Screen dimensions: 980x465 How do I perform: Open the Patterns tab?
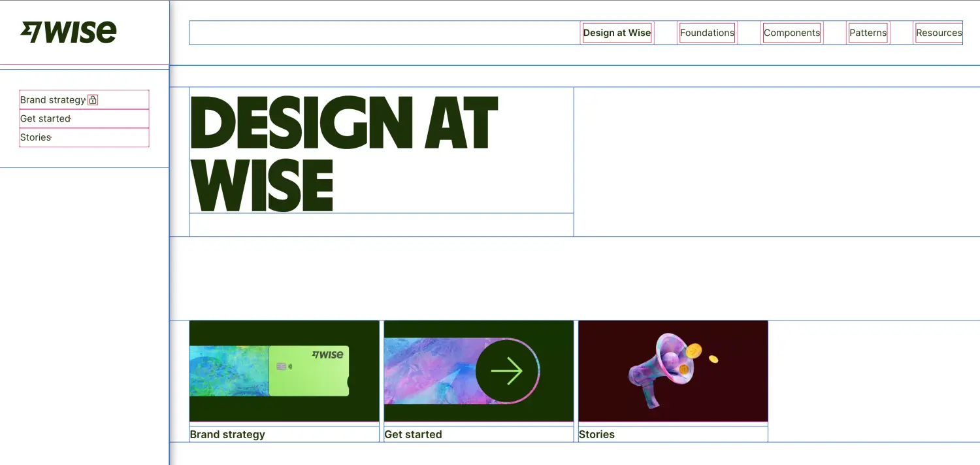click(x=868, y=33)
